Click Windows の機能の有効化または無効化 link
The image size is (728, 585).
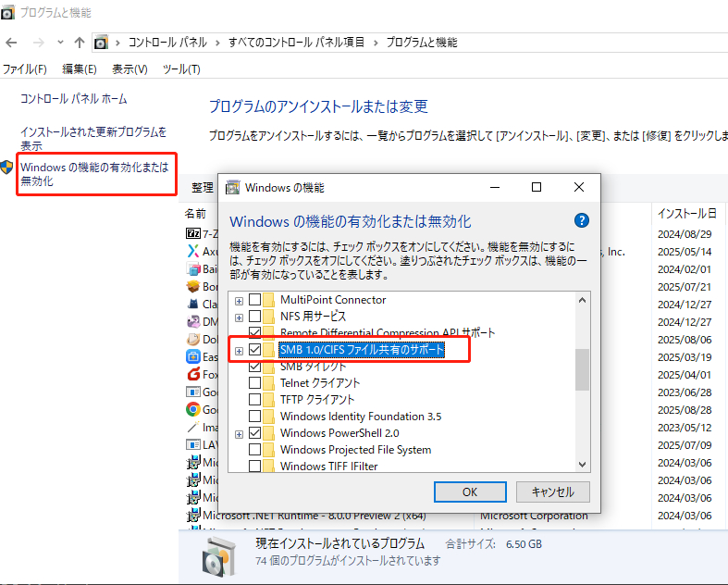click(x=94, y=174)
